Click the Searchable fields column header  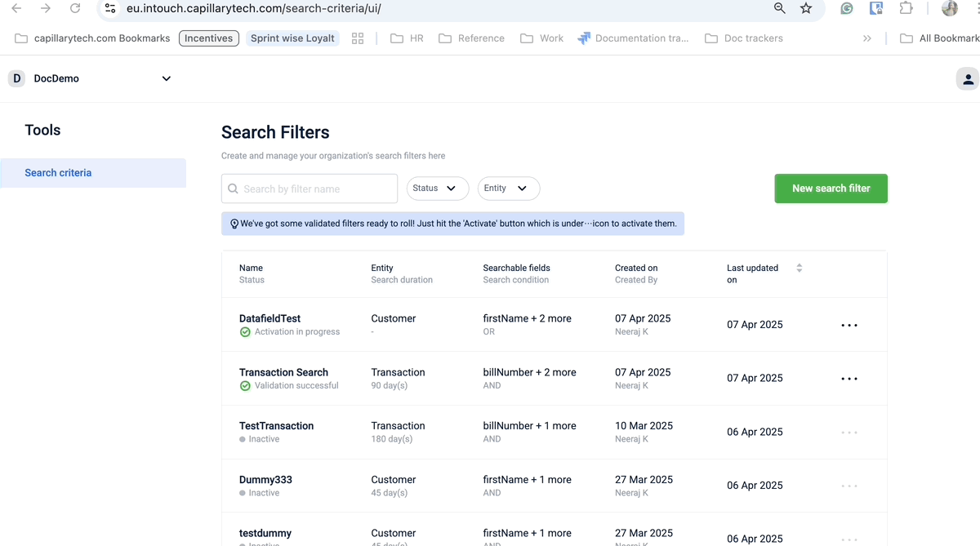tap(517, 268)
